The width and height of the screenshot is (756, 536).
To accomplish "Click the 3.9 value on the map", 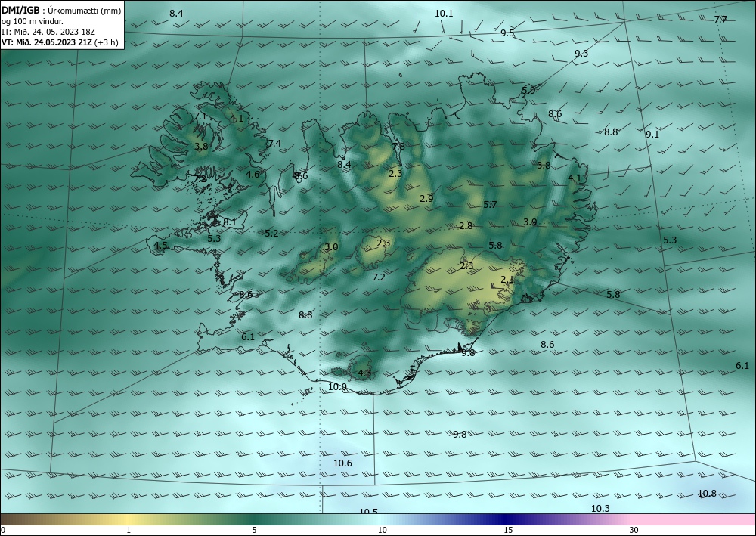I will pos(530,222).
